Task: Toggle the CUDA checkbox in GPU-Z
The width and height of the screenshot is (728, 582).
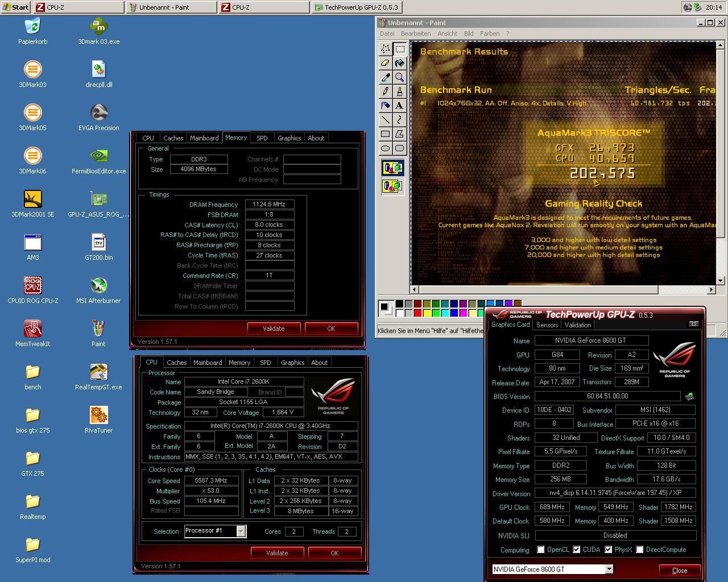Action: [577, 550]
